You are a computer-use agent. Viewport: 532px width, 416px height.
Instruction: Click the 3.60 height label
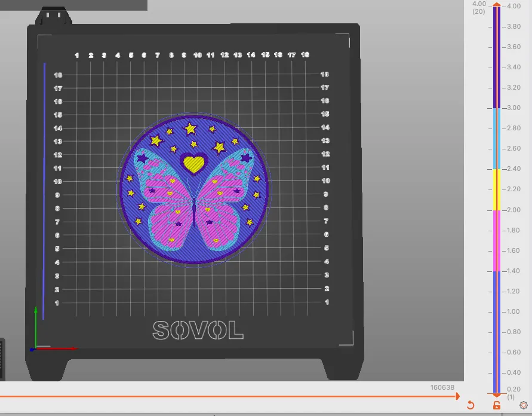(513, 47)
